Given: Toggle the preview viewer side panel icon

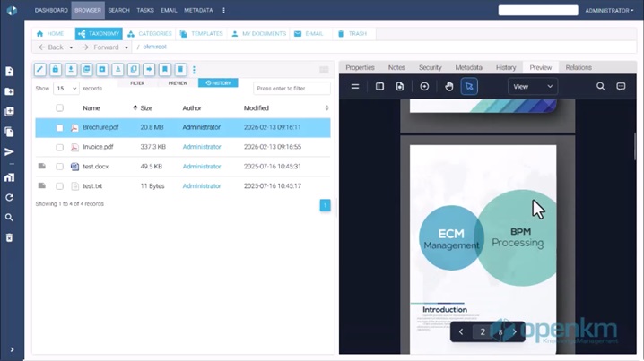Looking at the screenshot, I should tap(379, 87).
